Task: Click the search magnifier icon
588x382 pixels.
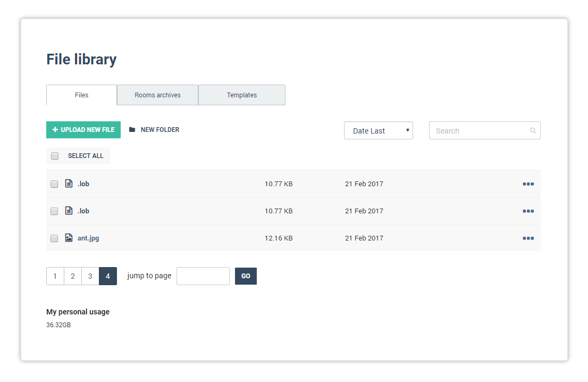Action: point(533,130)
